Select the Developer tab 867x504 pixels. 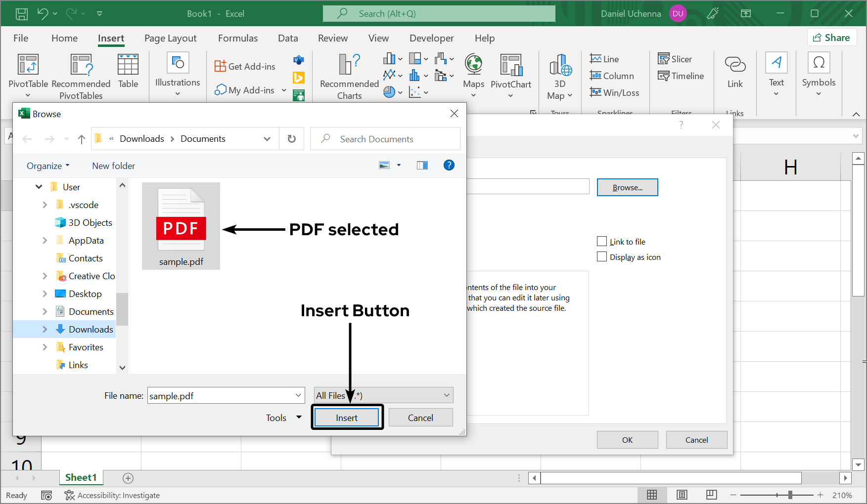coord(431,38)
